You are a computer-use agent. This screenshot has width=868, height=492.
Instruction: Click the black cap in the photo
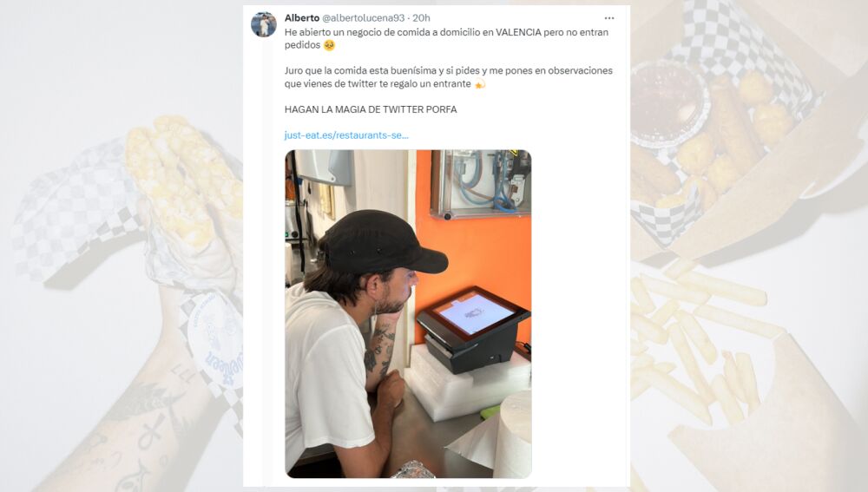coord(381,242)
